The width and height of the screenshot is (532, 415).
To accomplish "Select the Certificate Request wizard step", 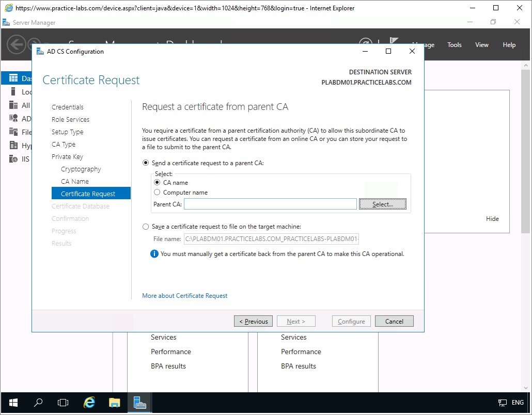I will coord(91,193).
